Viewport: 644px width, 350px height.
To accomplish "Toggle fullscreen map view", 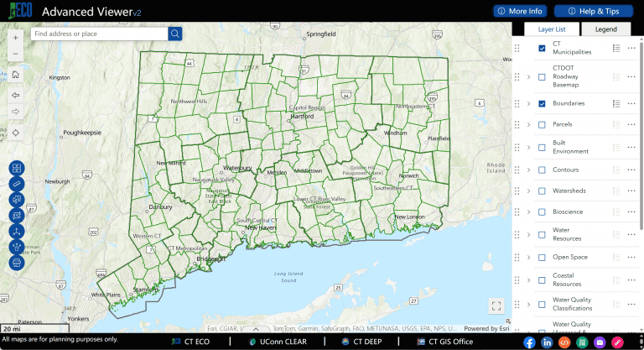I will (x=496, y=306).
